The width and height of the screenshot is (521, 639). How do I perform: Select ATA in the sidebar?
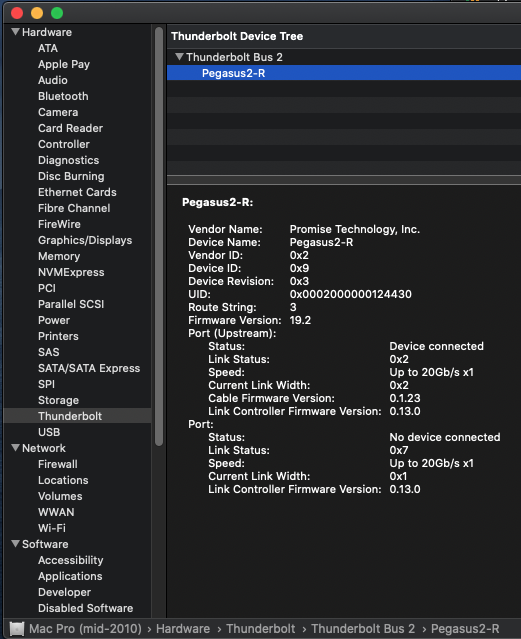pyautogui.click(x=48, y=48)
